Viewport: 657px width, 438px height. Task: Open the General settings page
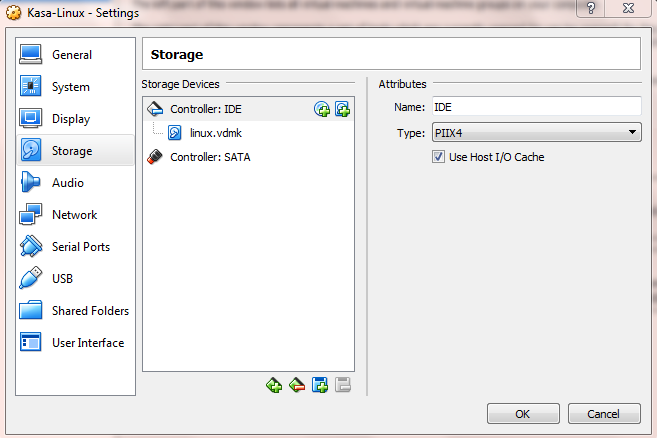[x=72, y=55]
